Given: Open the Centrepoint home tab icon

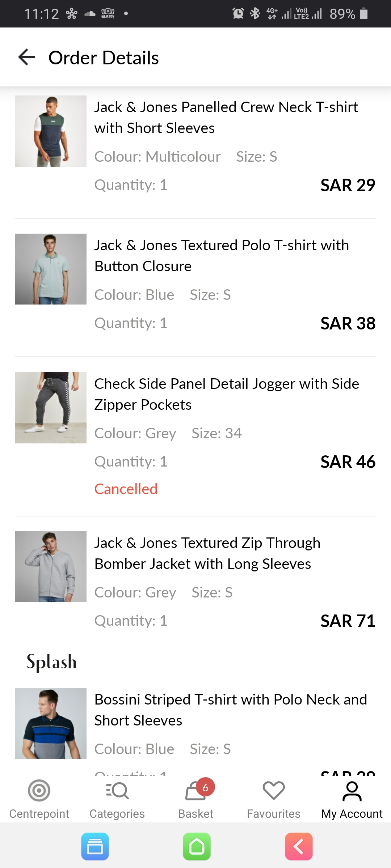Looking at the screenshot, I should pyautogui.click(x=39, y=791).
